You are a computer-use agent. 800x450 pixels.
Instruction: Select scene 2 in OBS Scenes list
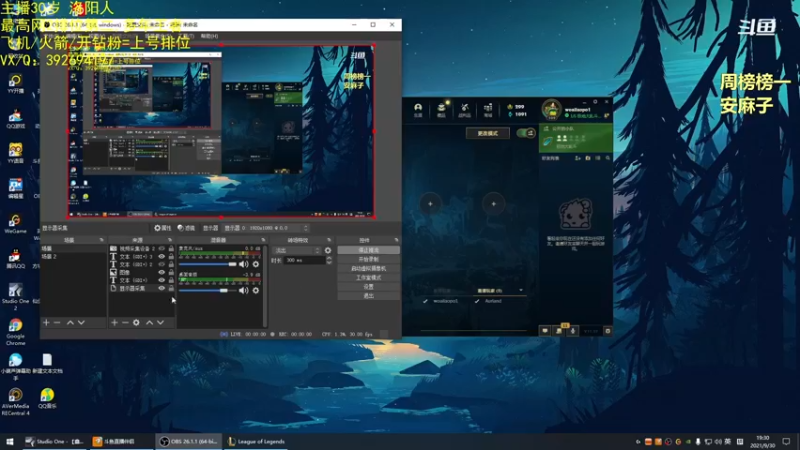73,256
